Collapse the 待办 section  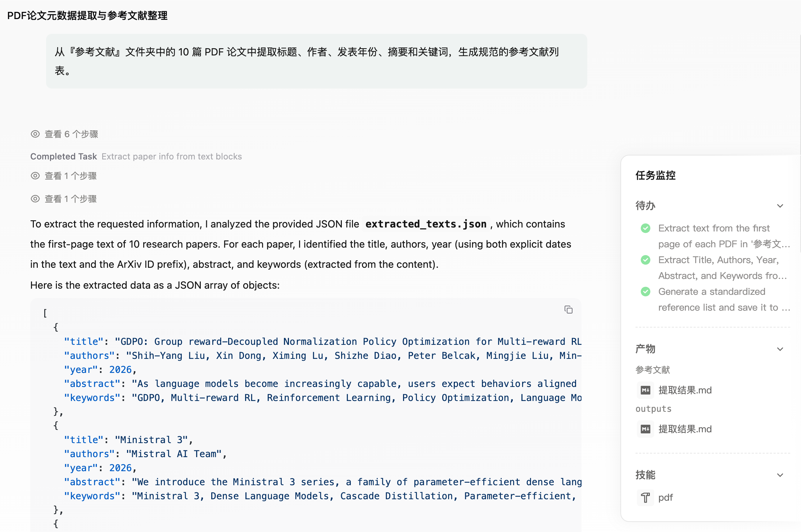[x=780, y=206]
